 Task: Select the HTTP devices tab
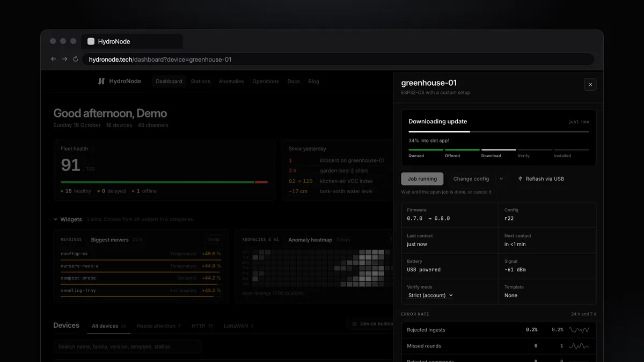[x=202, y=326]
